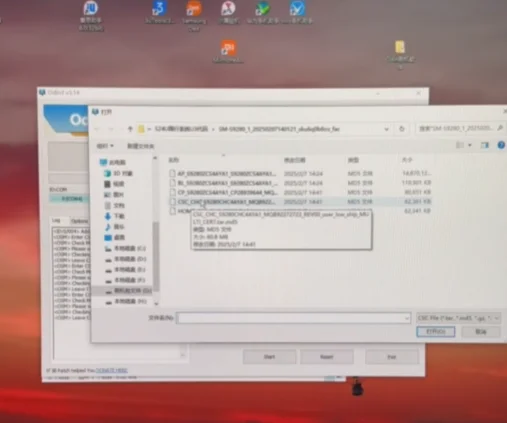Click the Odin3 app icon in the title bar
The height and width of the screenshot is (423, 507).
(x=42, y=92)
